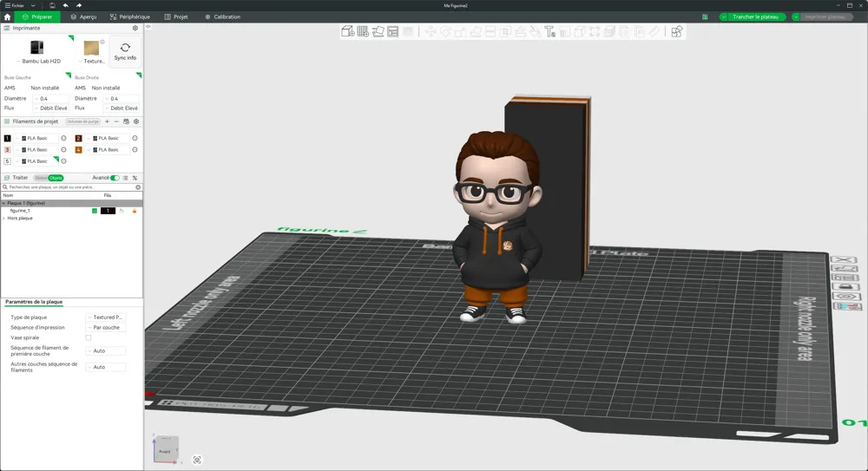Viewport: 868px width, 471px height.
Task: Enable the Vase spirale checkbox
Action: tap(89, 337)
